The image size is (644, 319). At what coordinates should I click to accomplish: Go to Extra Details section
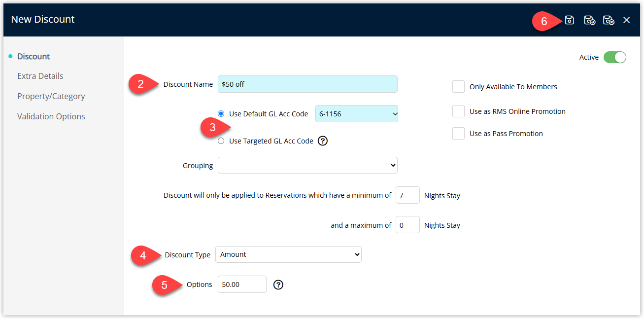pos(40,76)
